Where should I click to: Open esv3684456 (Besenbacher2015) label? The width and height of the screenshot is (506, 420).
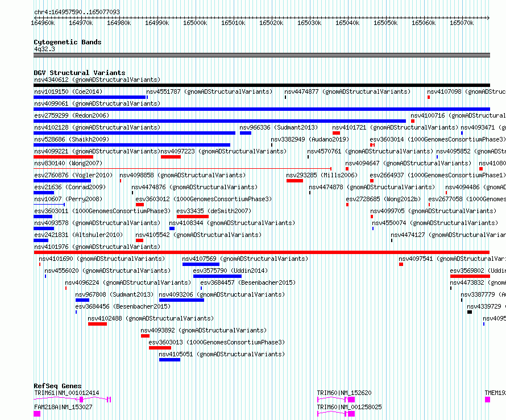pyautogui.click(x=123, y=306)
